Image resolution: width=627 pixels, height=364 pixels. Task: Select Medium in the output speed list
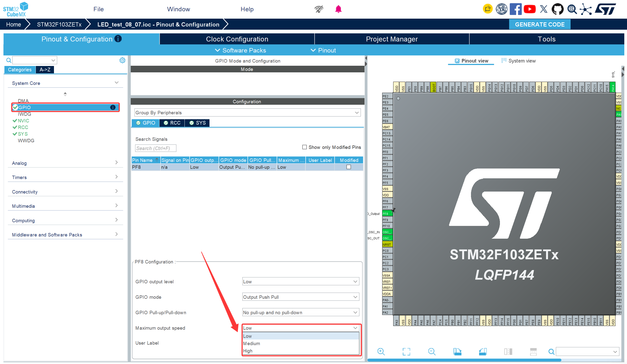point(300,343)
